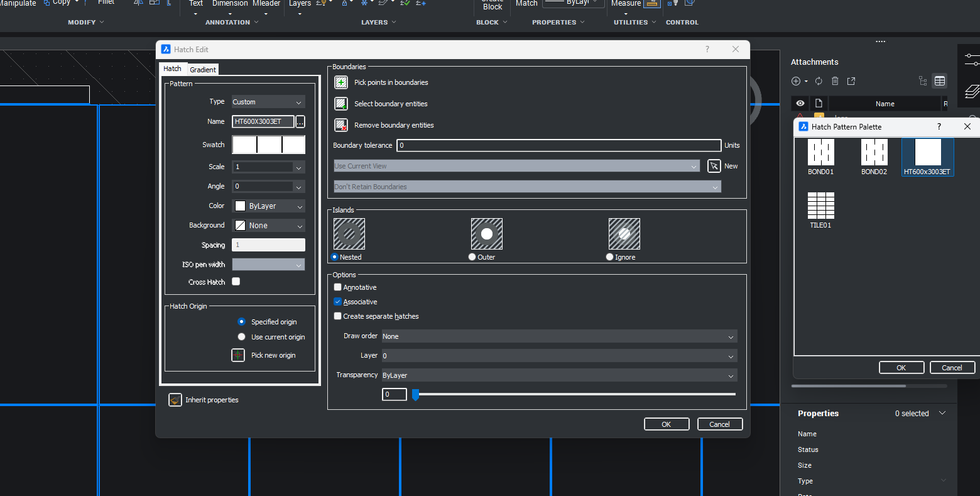Viewport: 980px width, 496px height.
Task: Uncheck the Associative option
Action: 338,302
